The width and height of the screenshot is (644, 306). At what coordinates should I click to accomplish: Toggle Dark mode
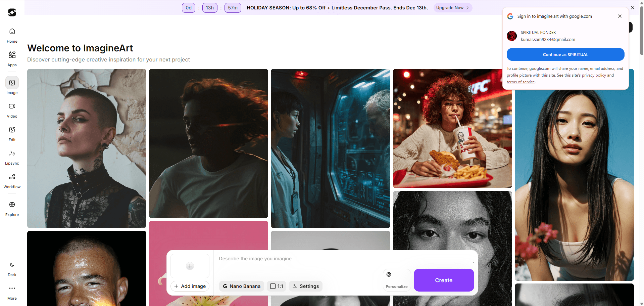(x=12, y=268)
